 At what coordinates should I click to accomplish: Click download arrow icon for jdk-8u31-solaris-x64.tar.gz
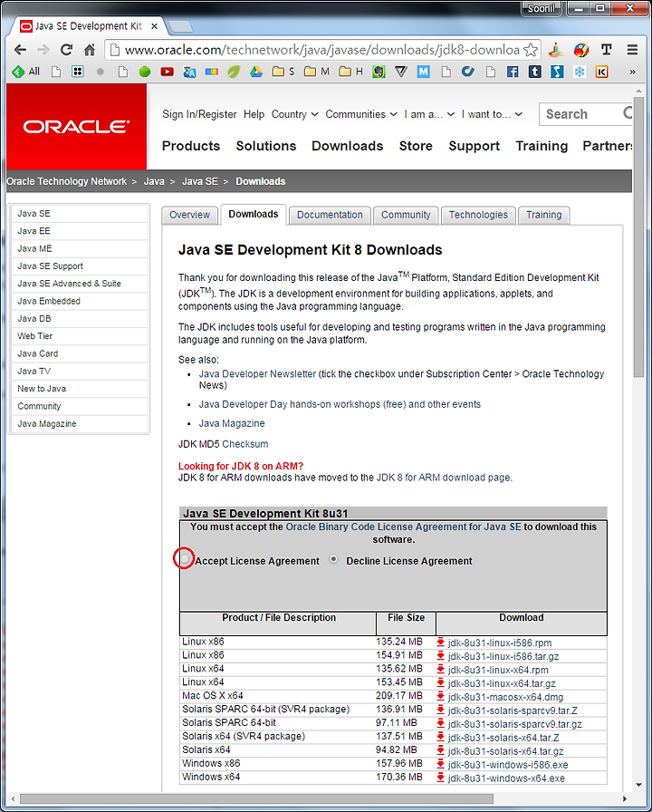(x=440, y=751)
